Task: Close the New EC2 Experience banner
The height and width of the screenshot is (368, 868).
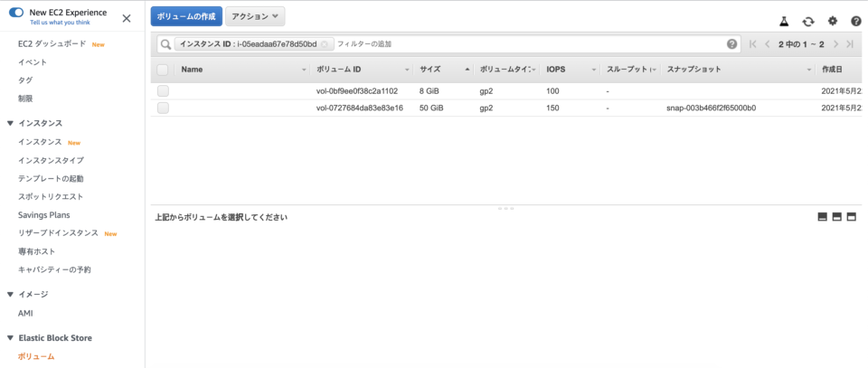Action: click(127, 18)
